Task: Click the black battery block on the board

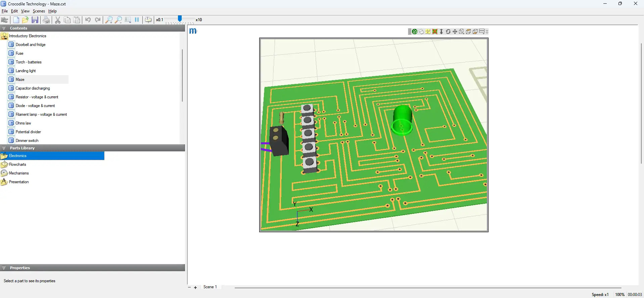Action: pos(279,141)
